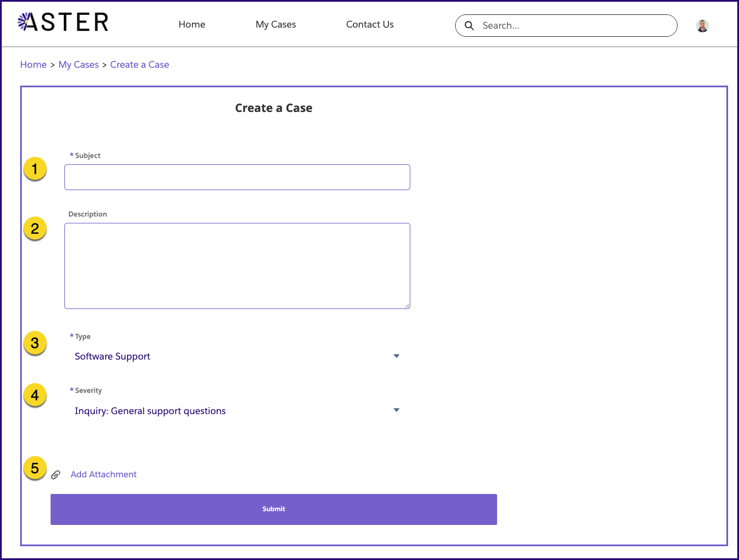Focus the Subject input field

coord(237,177)
